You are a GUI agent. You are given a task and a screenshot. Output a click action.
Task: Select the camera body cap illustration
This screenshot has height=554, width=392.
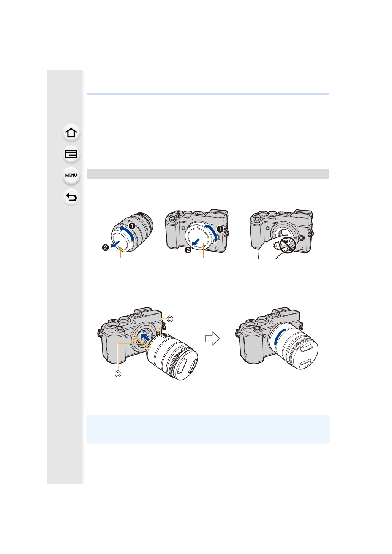point(197,231)
